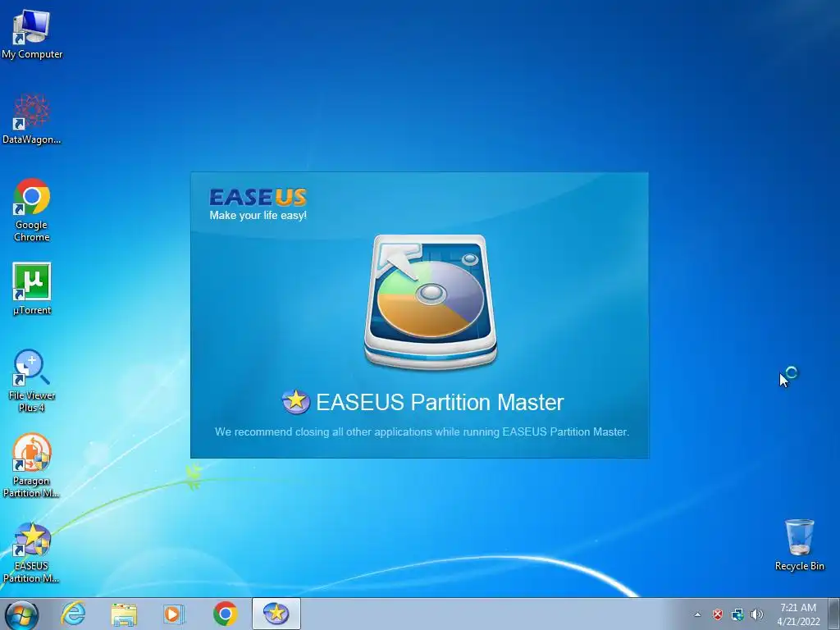This screenshot has height=630, width=840.
Task: Show hidden system tray icons
Action: click(x=697, y=614)
